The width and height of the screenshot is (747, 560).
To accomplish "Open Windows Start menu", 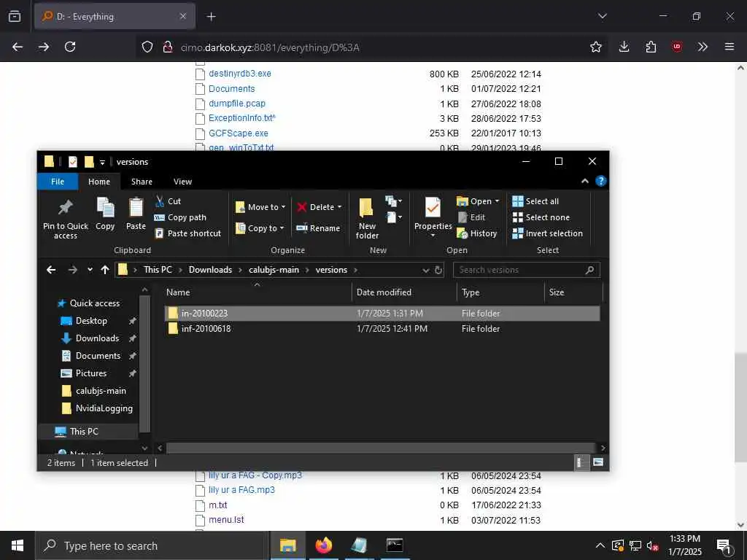I will click(18, 545).
